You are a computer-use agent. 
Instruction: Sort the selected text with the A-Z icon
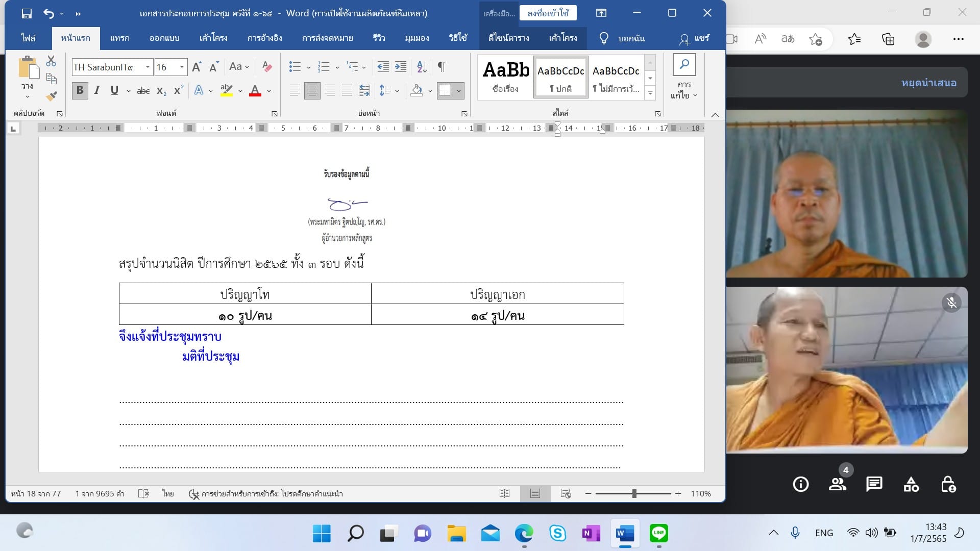click(422, 67)
